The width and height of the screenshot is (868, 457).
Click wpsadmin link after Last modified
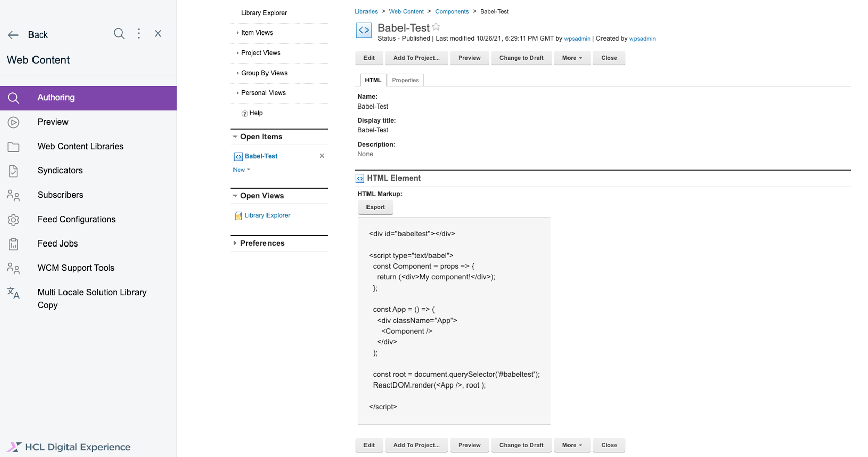577,39
